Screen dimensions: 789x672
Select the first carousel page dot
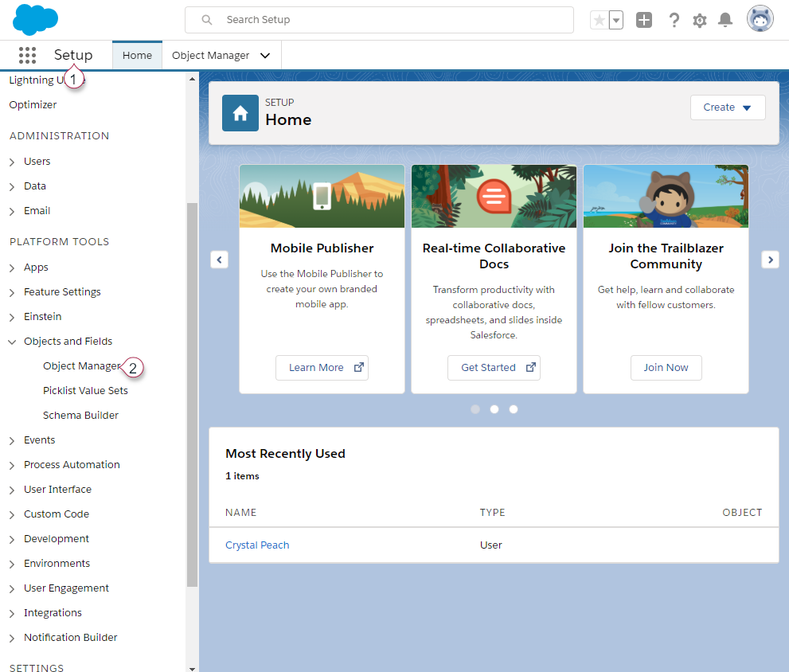[475, 409]
